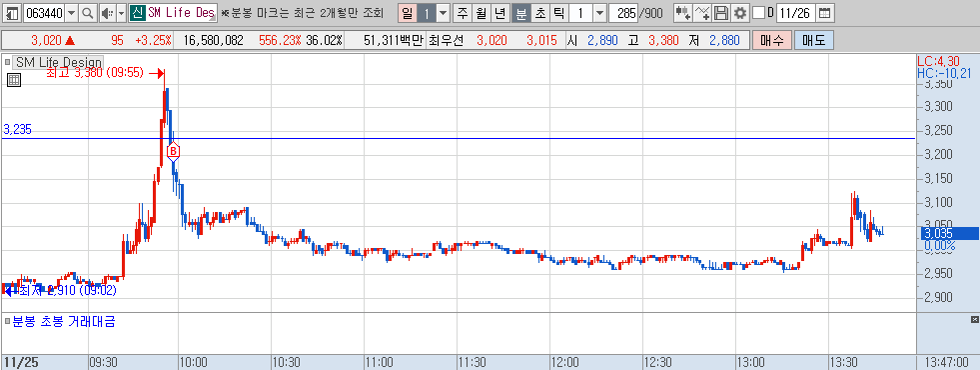Click the 285 candle count field
The height and width of the screenshot is (370, 980).
point(623,13)
